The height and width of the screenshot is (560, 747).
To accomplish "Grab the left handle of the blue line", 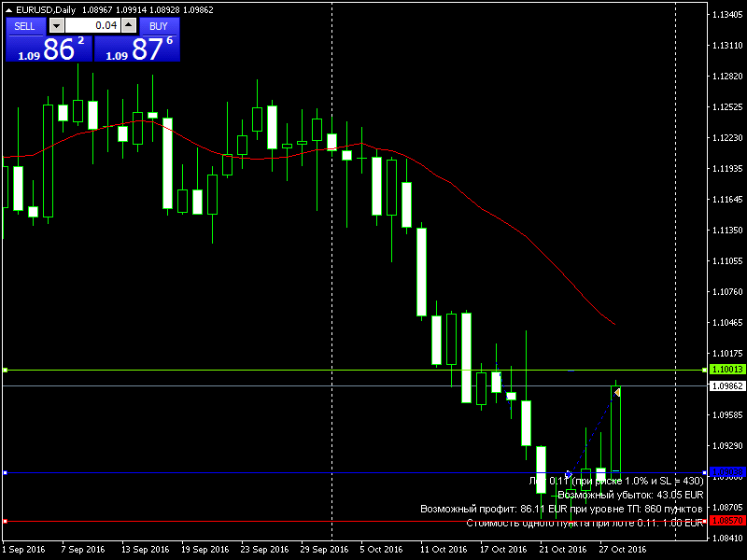I will pyautogui.click(x=6, y=473).
